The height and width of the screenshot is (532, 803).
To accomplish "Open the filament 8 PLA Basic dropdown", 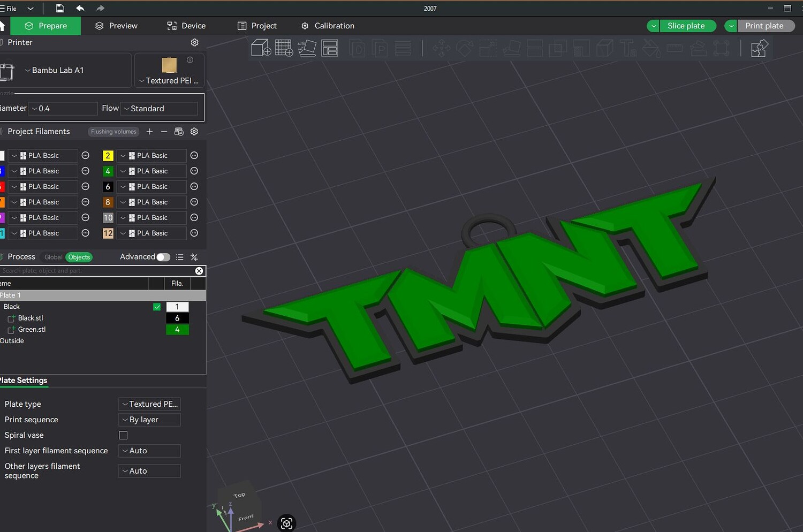I will 152,202.
